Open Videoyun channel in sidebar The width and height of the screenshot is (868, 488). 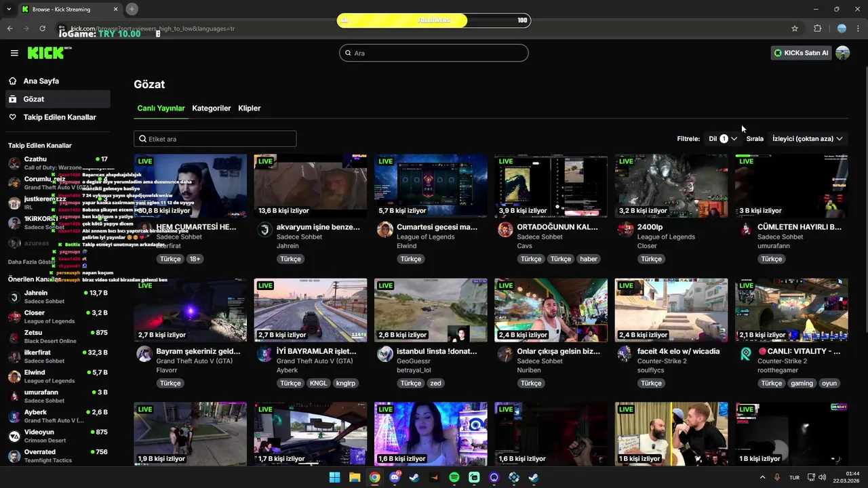pos(58,436)
